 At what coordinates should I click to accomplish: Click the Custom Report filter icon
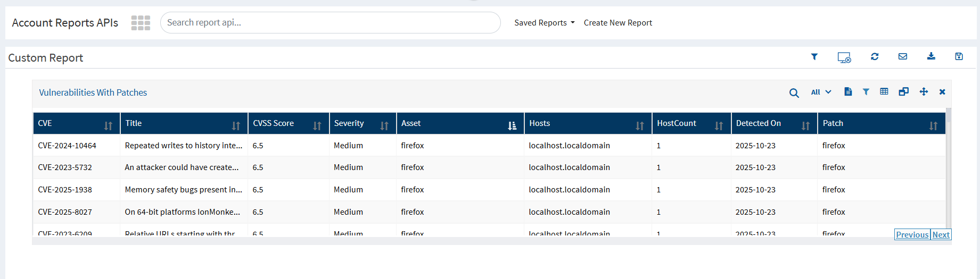(814, 57)
